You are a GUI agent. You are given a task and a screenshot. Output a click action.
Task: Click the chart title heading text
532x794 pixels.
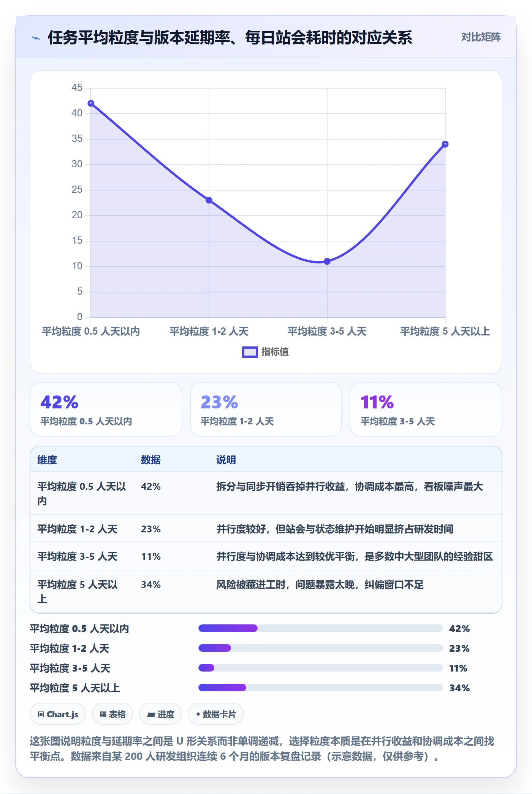pos(230,38)
